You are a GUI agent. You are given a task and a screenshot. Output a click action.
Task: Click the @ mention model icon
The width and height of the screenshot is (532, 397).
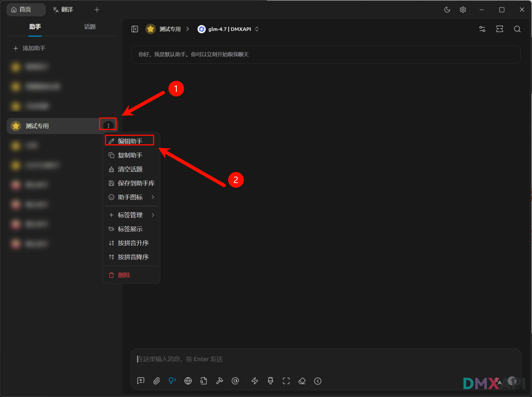(x=235, y=381)
